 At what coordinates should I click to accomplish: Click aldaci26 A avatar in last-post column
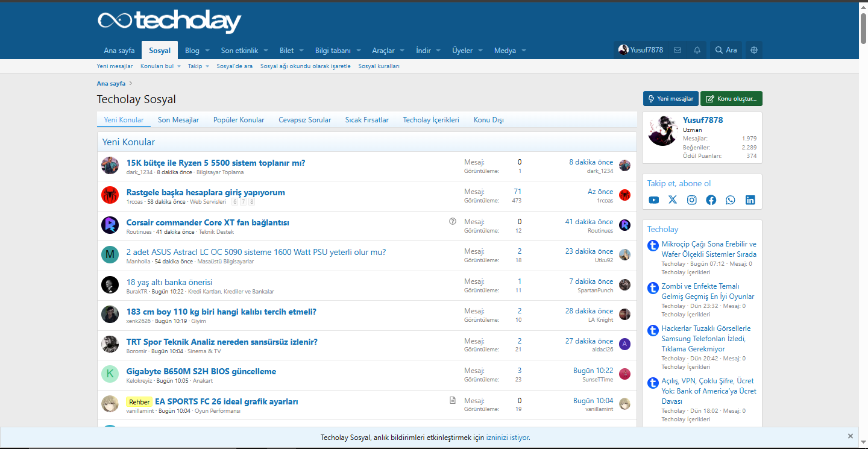[x=624, y=344]
